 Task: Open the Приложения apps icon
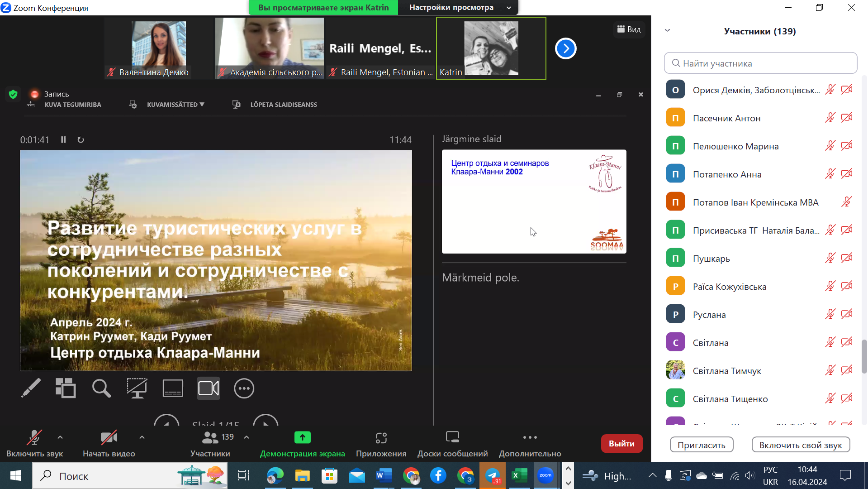[x=381, y=443]
